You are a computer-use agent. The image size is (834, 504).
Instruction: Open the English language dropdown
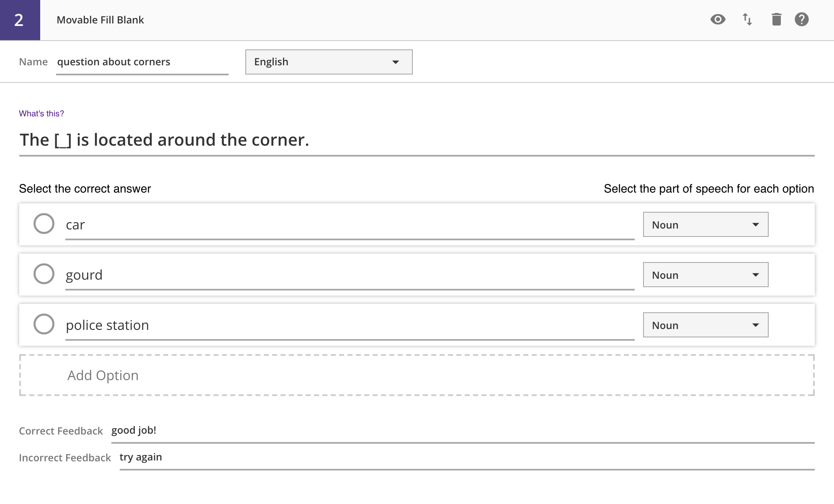(x=329, y=62)
